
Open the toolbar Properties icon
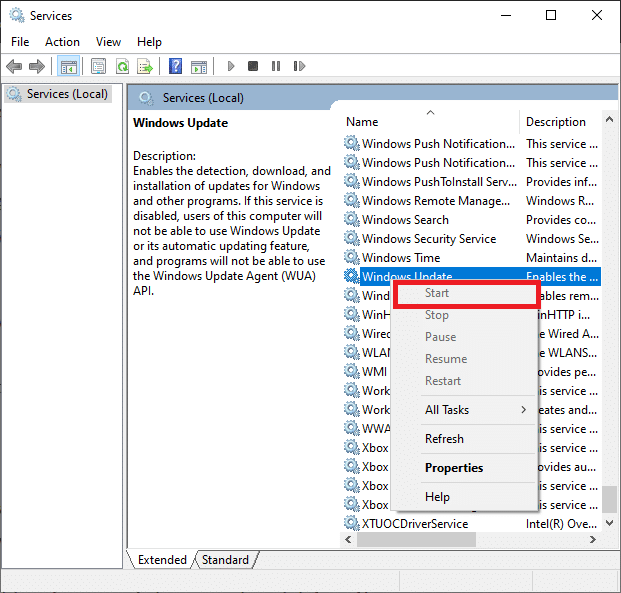pos(98,67)
